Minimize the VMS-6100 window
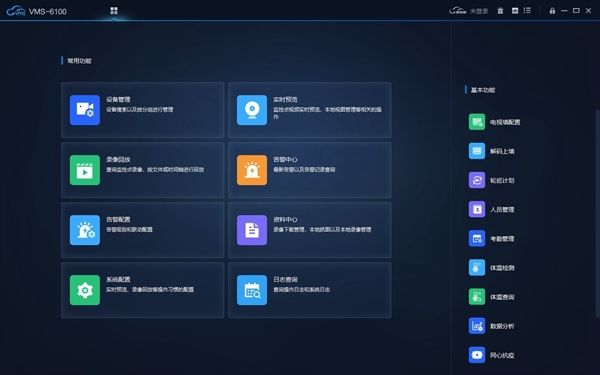The image size is (600, 375). click(x=564, y=11)
